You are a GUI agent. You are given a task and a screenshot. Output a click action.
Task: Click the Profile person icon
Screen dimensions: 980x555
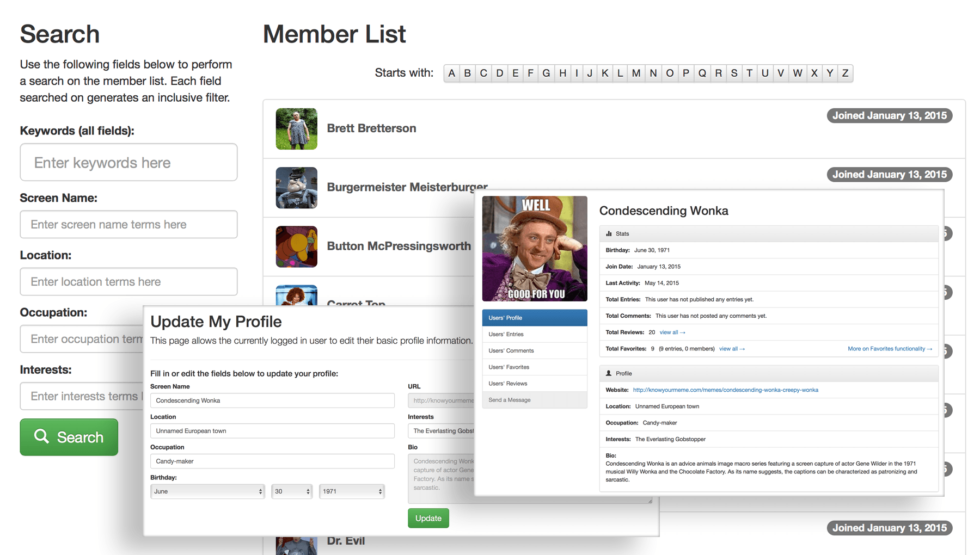[609, 373]
